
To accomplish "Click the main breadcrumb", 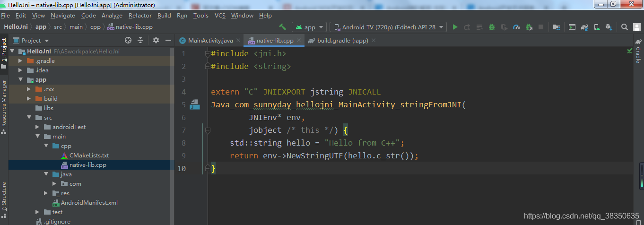I will point(76,27).
